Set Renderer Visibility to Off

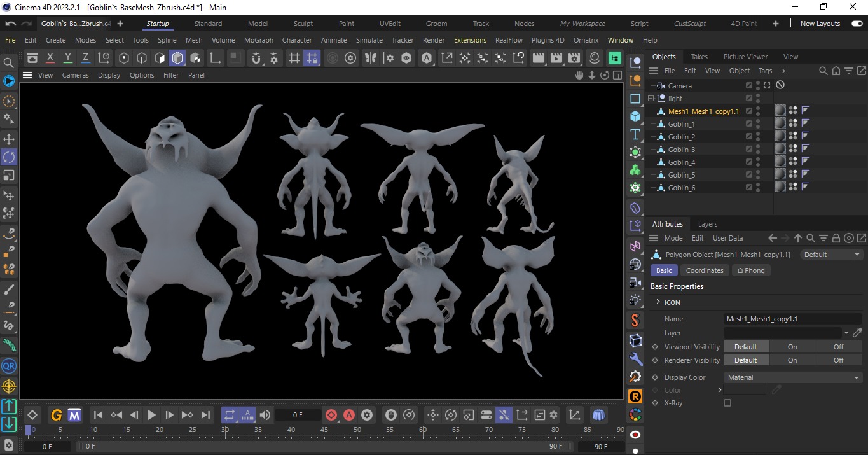coord(839,360)
